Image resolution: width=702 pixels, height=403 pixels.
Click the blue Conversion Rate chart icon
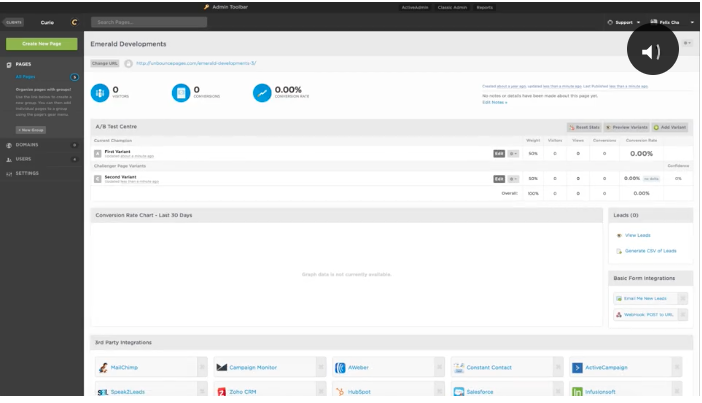tap(262, 93)
